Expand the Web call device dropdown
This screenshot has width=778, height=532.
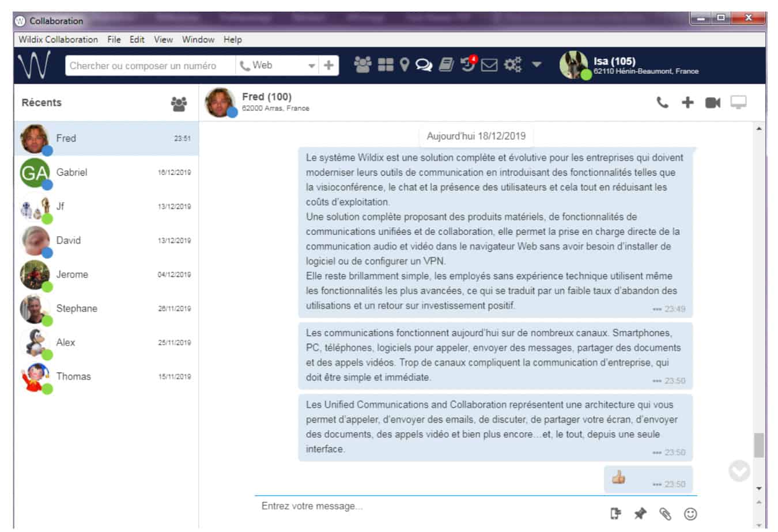[x=311, y=66]
